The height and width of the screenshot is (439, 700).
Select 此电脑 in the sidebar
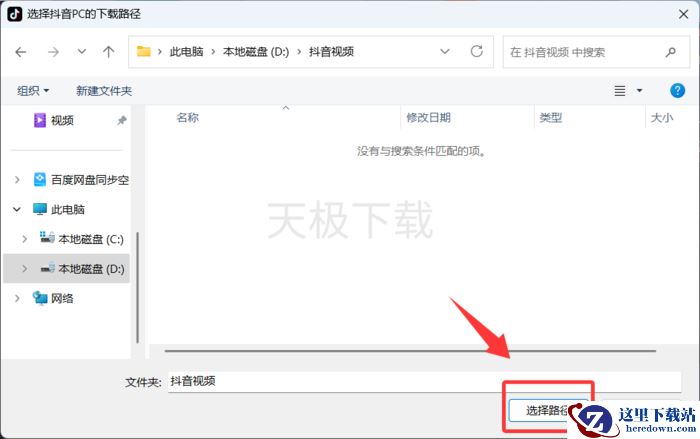tap(67, 209)
